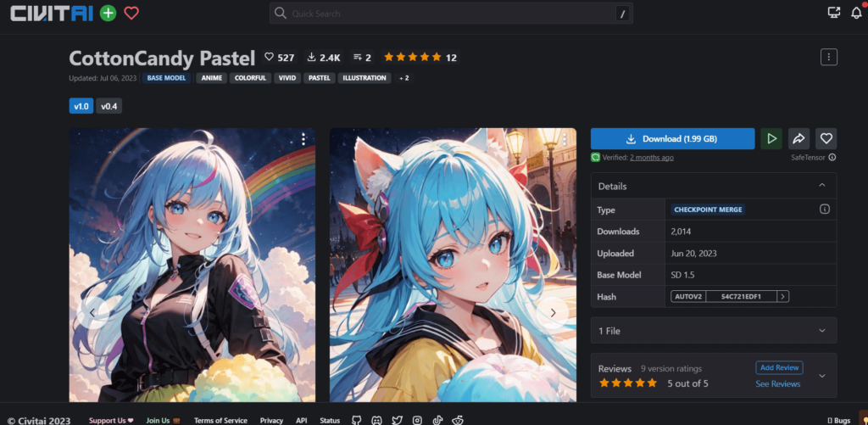Switch to the v0.4 version tab
The height and width of the screenshot is (425, 868).
click(108, 106)
